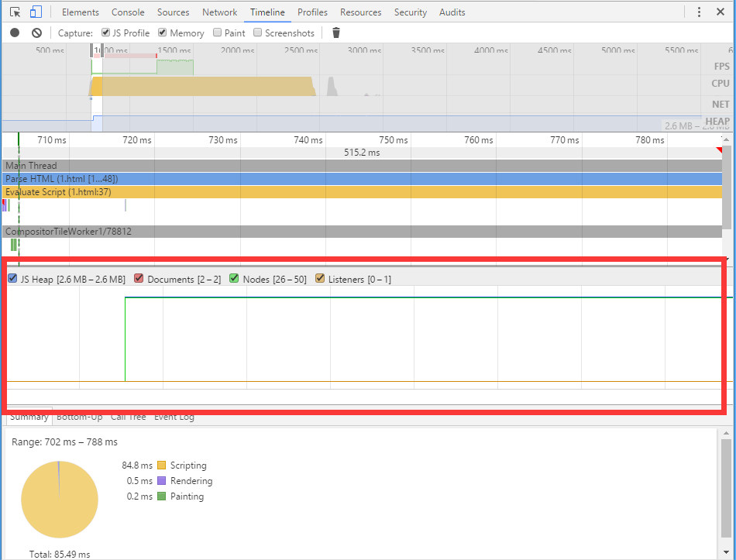Open the Console tab

coord(128,12)
